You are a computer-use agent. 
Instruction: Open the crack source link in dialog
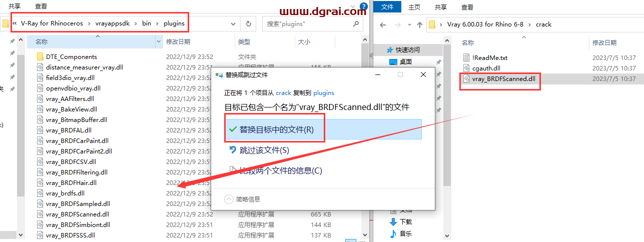(283, 92)
